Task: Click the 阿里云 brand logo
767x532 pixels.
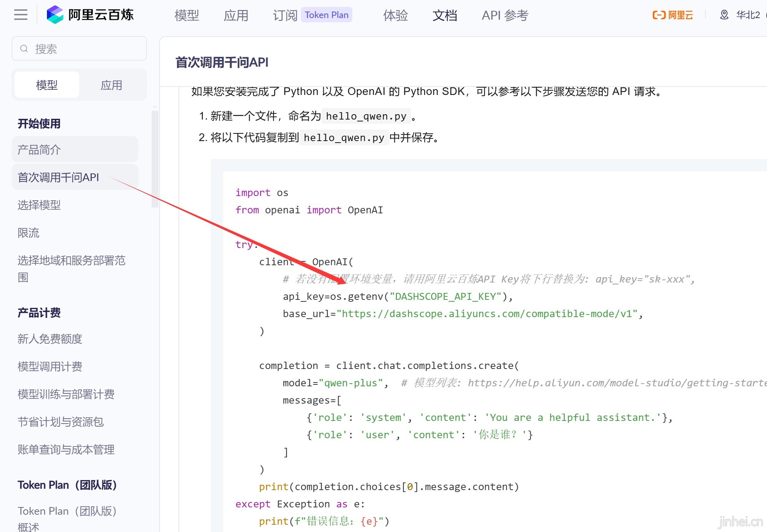Action: pos(673,15)
